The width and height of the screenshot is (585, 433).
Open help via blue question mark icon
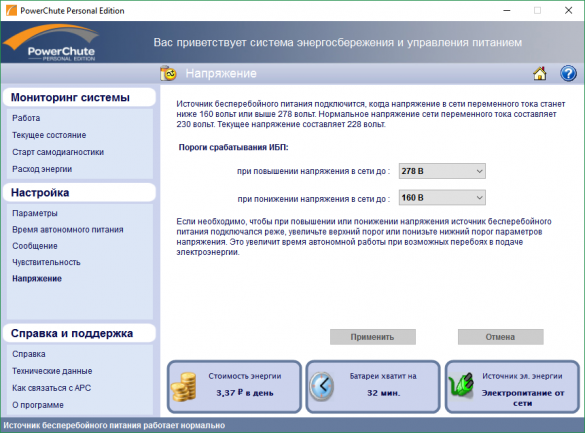pyautogui.click(x=568, y=73)
